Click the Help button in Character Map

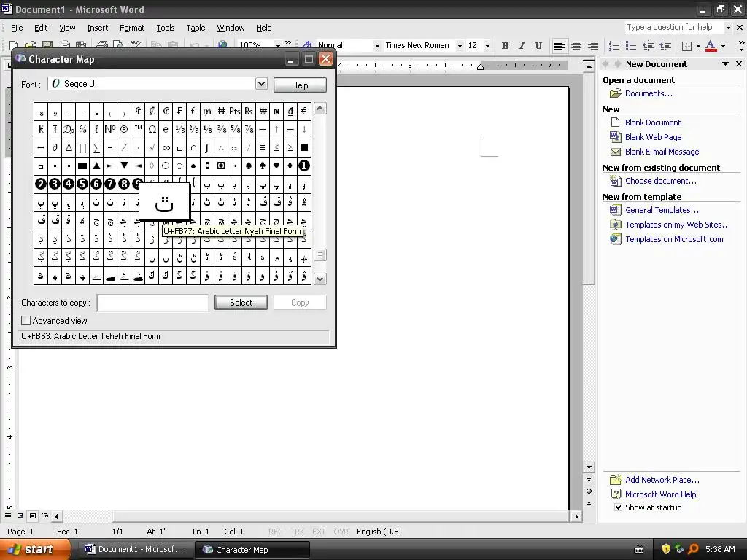pos(300,85)
